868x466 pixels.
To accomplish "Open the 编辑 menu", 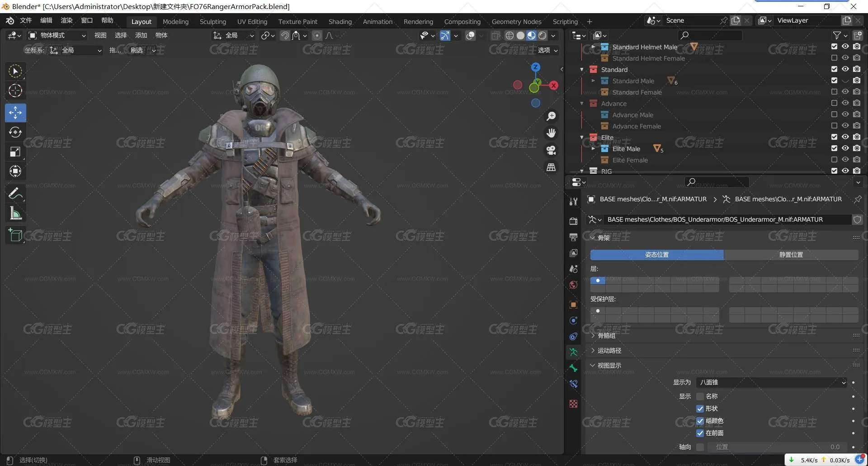I will 46,20.
